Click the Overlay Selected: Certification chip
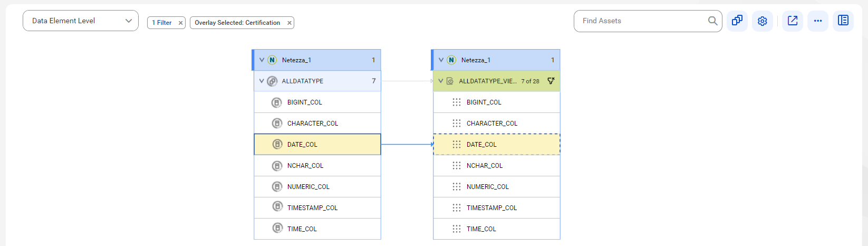Image resolution: width=868 pixels, height=246 pixels. [237, 23]
